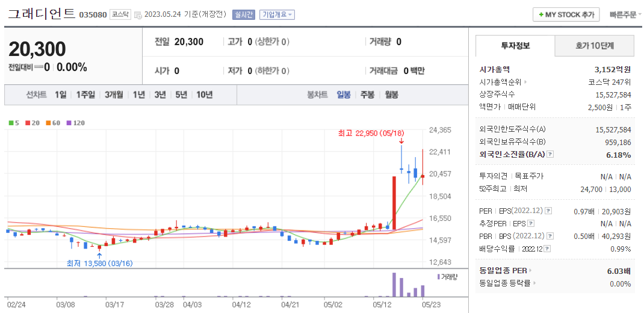
Task: Add stock via MY STOCK 추가 button
Action: tap(566, 14)
